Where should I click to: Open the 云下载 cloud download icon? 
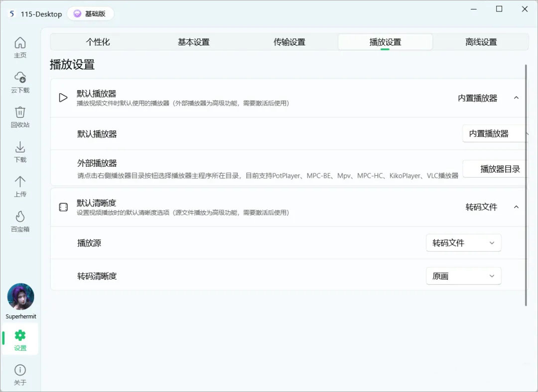(x=20, y=78)
